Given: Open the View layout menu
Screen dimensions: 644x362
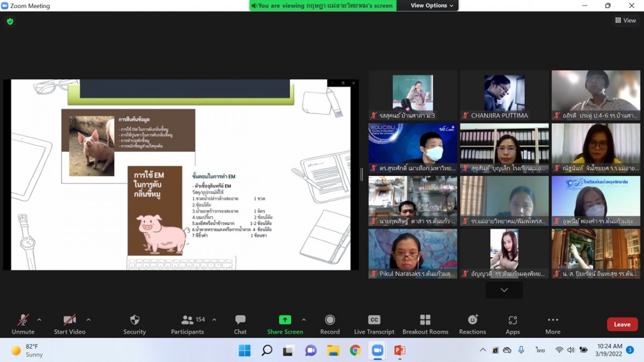Looking at the screenshot, I should pos(625,20).
